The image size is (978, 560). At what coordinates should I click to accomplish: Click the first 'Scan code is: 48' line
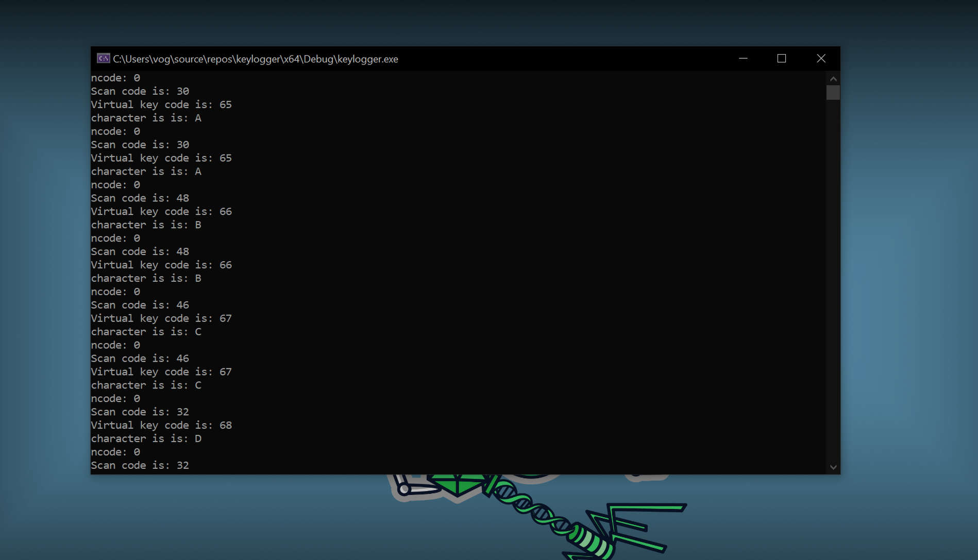click(140, 198)
